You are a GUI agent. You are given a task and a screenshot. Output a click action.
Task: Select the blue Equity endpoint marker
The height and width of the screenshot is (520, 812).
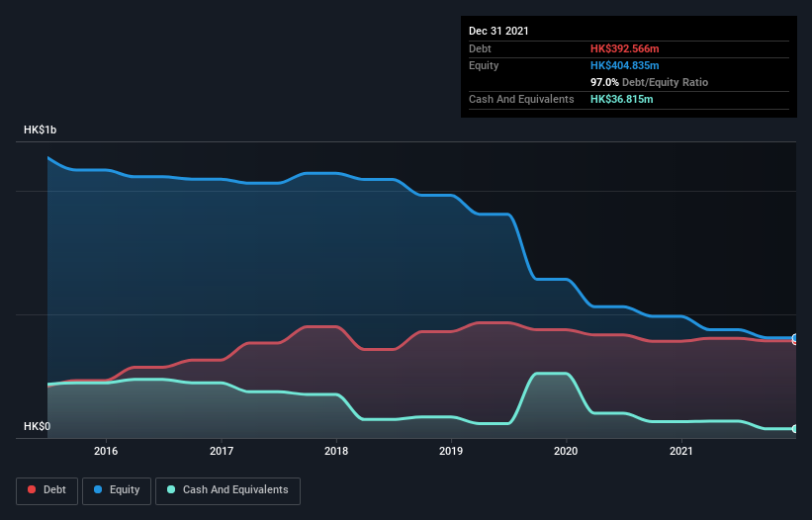pyautogui.click(x=795, y=337)
